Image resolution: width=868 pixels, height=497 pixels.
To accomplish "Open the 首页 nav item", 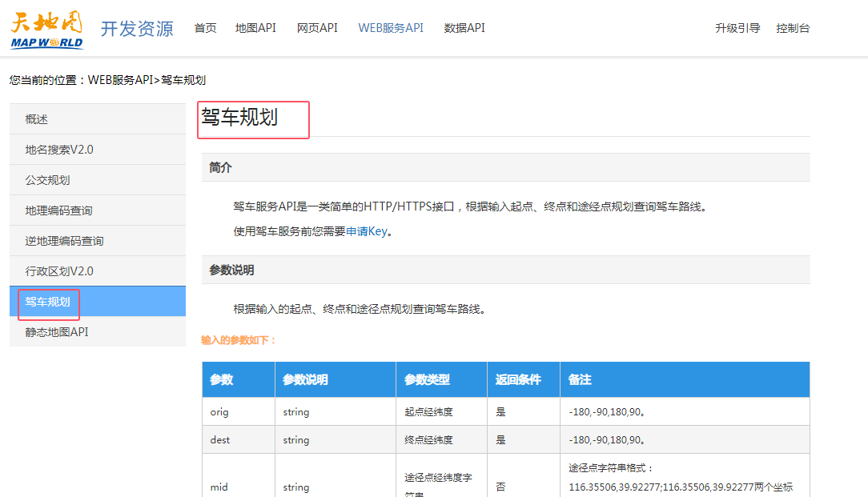I will click(x=205, y=28).
